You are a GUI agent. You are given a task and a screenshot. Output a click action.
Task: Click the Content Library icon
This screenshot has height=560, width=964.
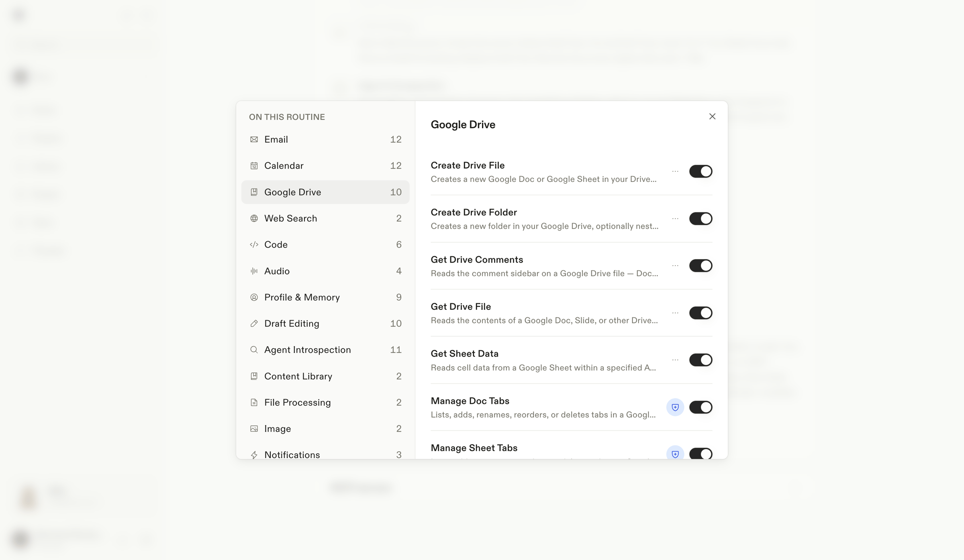click(x=254, y=376)
